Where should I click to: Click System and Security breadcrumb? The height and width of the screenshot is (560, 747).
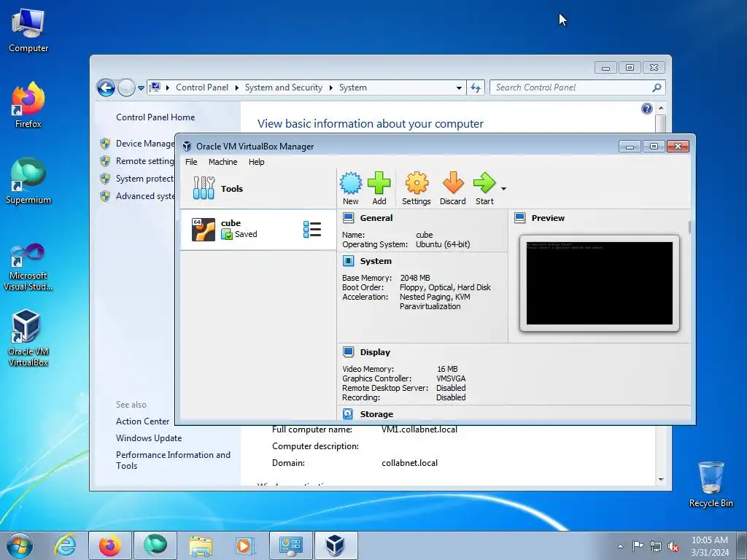[x=284, y=87]
